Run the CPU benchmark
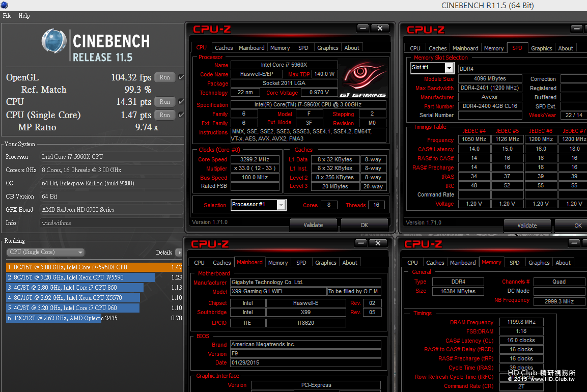587x392 pixels. [x=165, y=101]
